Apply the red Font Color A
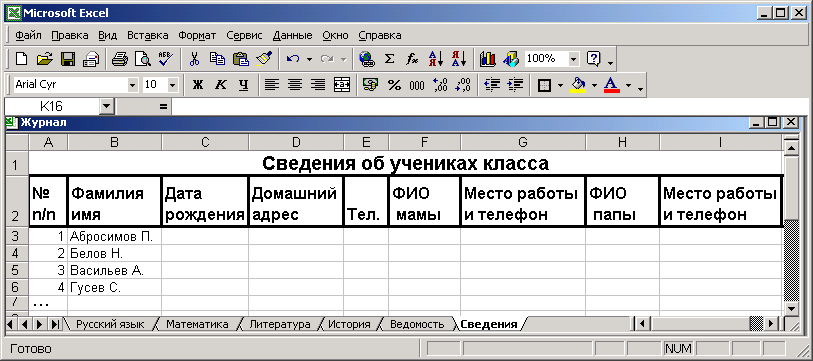The height and width of the screenshot is (361, 813). (612, 85)
